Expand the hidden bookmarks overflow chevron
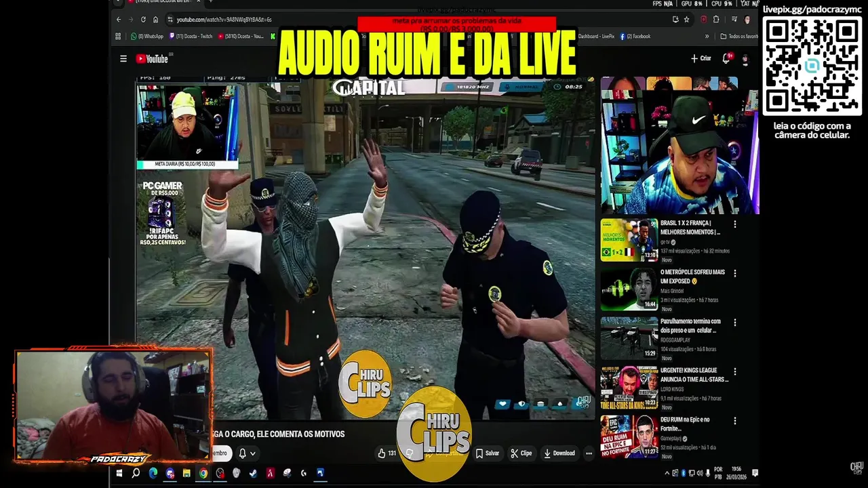 click(707, 36)
